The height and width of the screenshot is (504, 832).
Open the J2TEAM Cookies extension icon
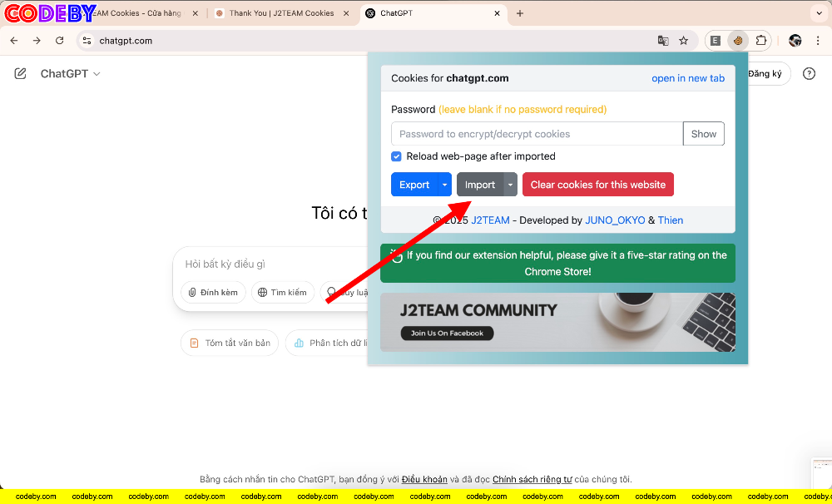[738, 41]
